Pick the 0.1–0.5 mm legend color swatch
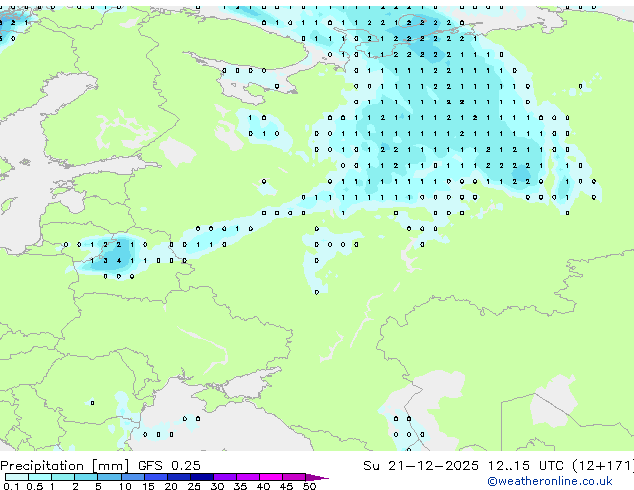 click(x=17, y=477)
